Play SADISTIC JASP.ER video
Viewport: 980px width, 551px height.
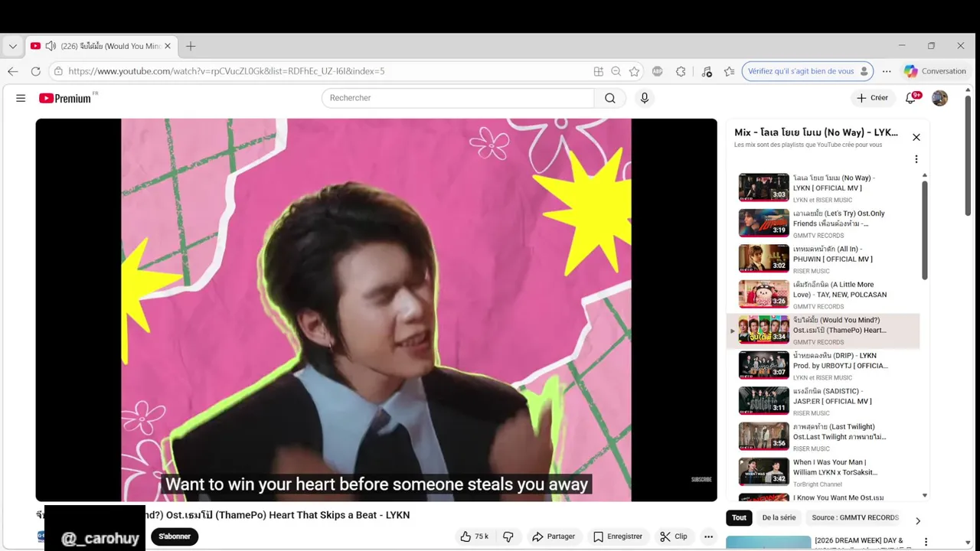pyautogui.click(x=823, y=401)
